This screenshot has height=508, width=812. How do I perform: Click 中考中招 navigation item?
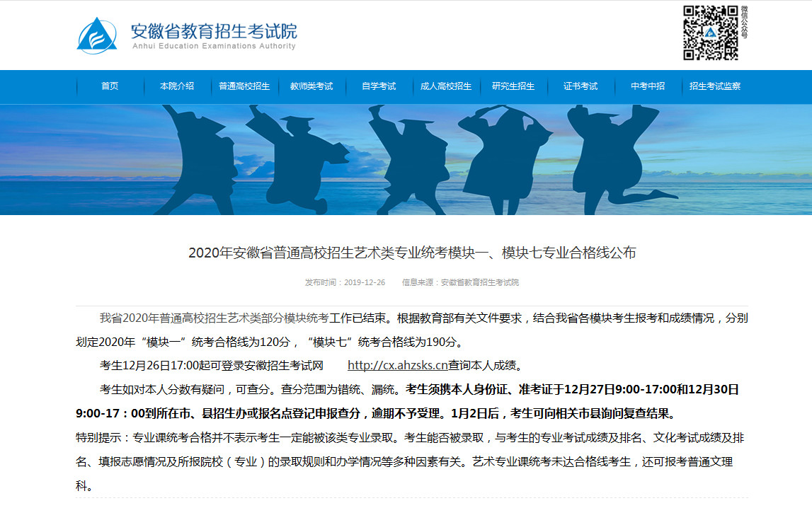pyautogui.click(x=648, y=86)
